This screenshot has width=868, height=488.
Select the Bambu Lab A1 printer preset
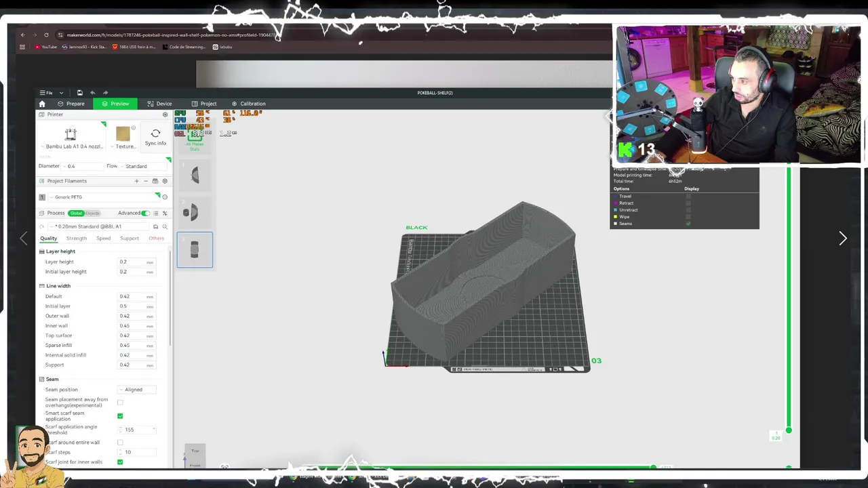click(x=71, y=138)
